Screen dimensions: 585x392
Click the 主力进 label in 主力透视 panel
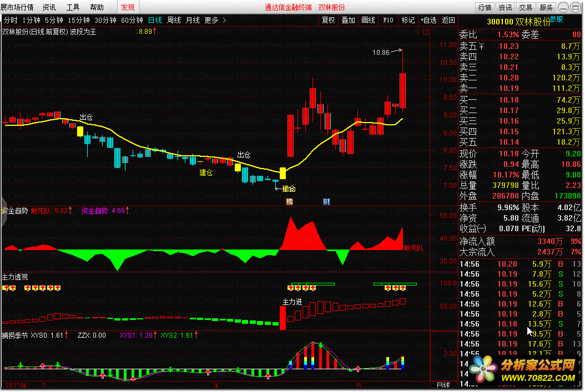click(x=292, y=302)
